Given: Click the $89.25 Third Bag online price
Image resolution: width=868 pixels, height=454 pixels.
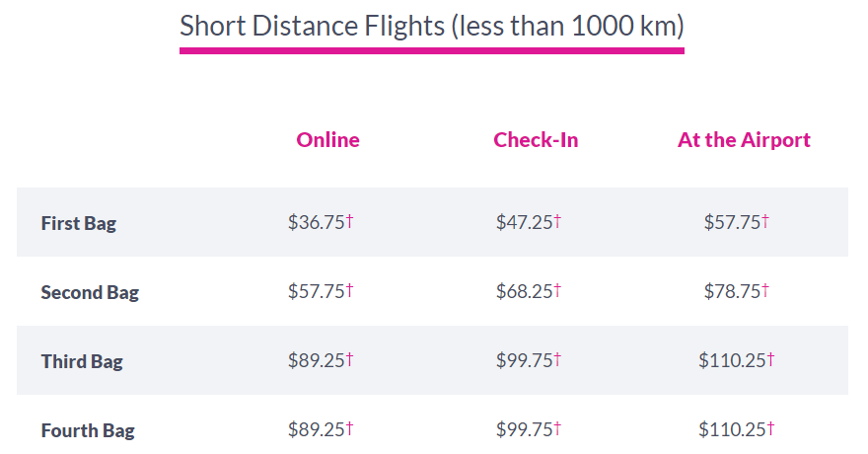Looking at the screenshot, I should pos(316,361).
